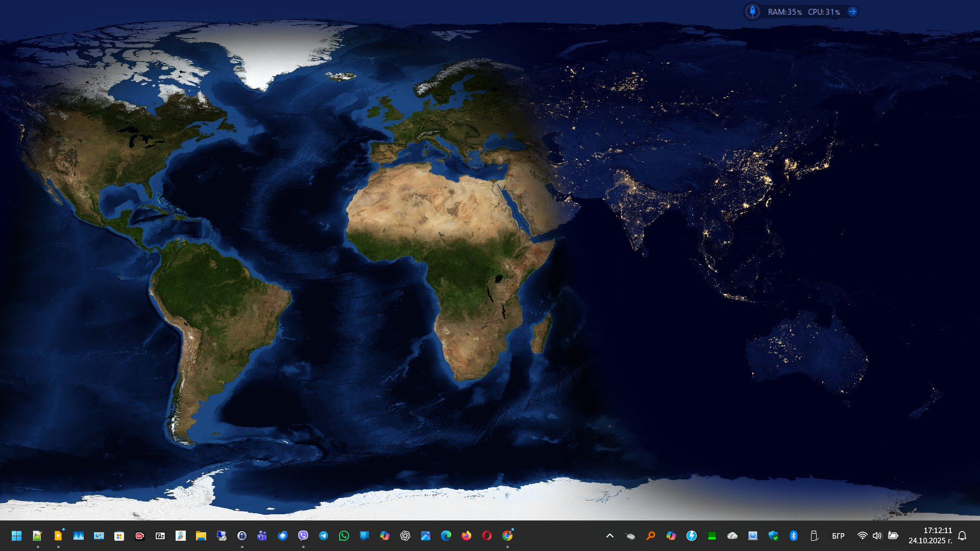Image resolution: width=980 pixels, height=551 pixels.
Task: Open Microsoft Edge browser
Action: pyautogui.click(x=446, y=536)
